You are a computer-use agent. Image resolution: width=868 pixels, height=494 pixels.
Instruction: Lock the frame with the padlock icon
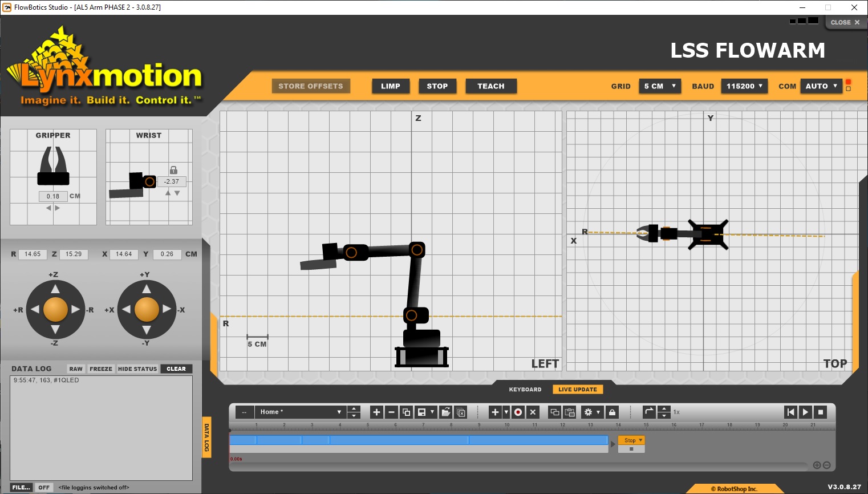tap(612, 412)
